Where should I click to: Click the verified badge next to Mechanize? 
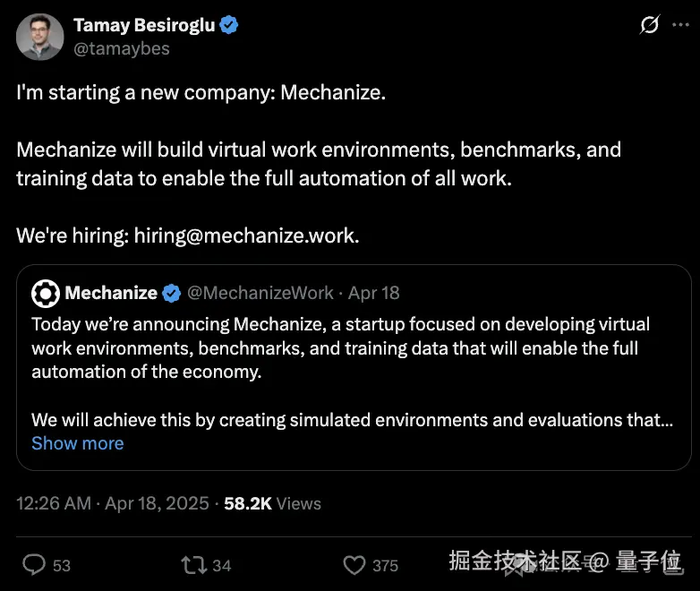point(171,293)
